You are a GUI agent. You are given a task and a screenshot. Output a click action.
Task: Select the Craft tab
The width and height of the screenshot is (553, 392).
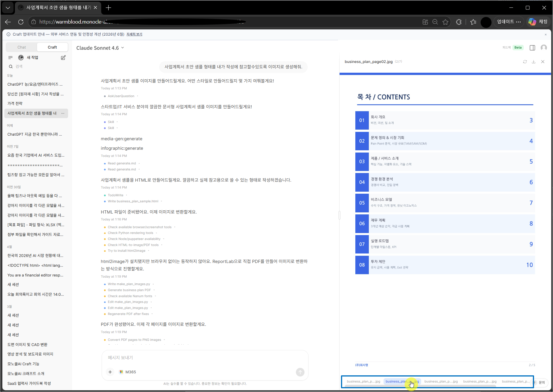point(52,47)
